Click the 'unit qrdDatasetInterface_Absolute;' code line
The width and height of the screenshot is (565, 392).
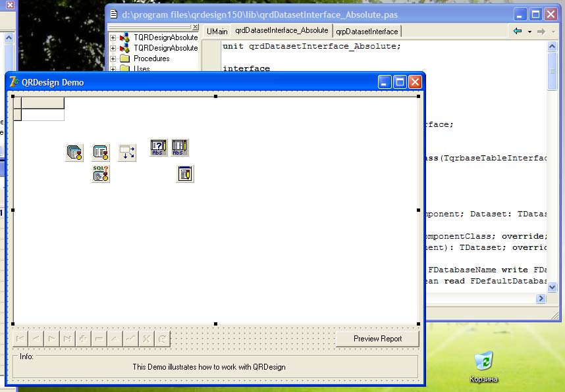coord(311,46)
